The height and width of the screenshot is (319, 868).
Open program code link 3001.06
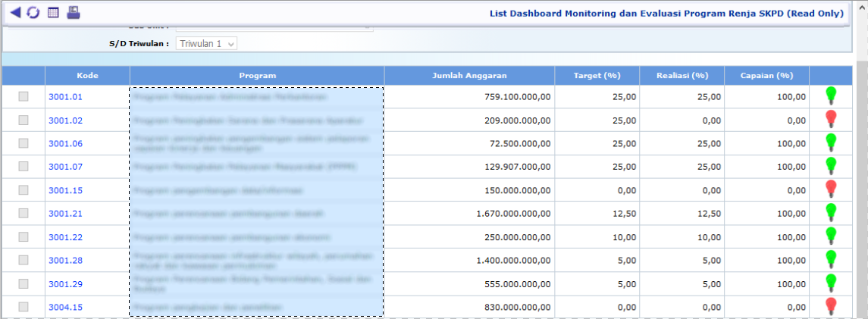pos(65,143)
